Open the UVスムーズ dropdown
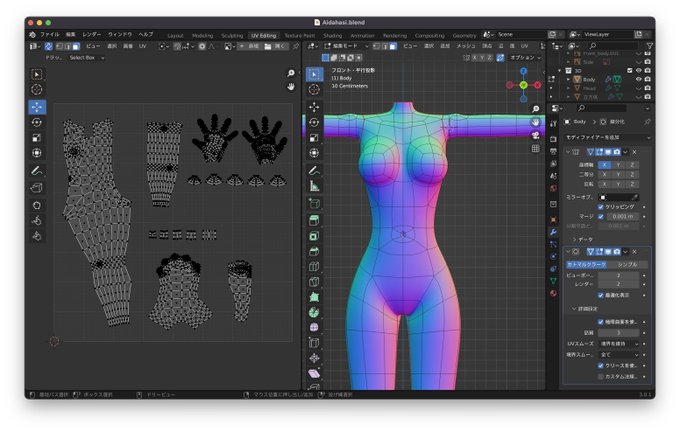The width and height of the screenshot is (680, 432). coord(618,344)
